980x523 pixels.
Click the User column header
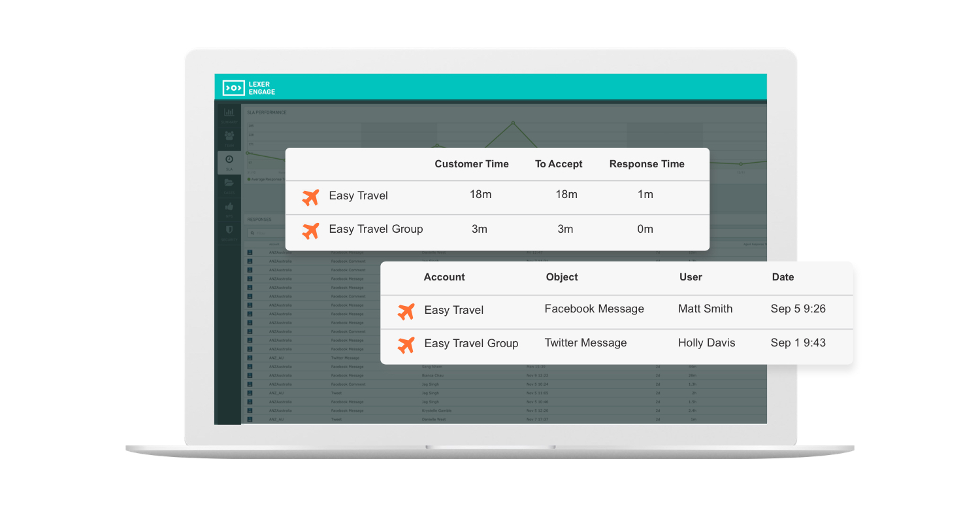point(691,277)
